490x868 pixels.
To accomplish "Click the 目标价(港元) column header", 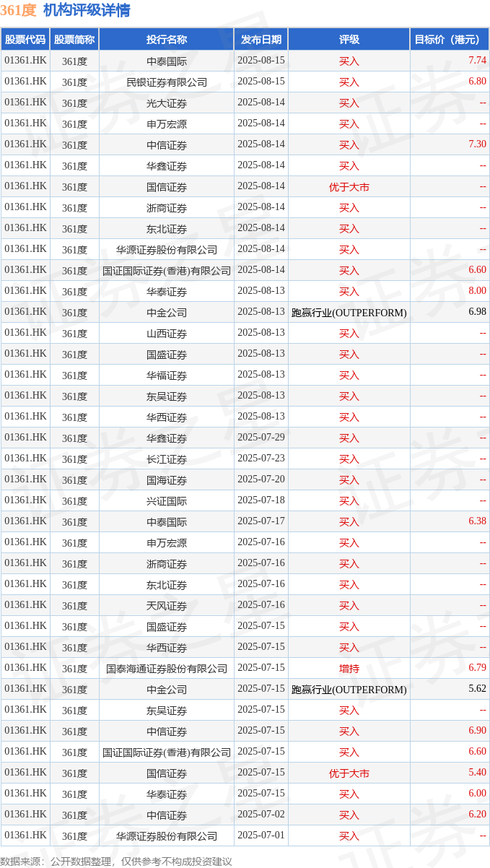I will [450, 40].
